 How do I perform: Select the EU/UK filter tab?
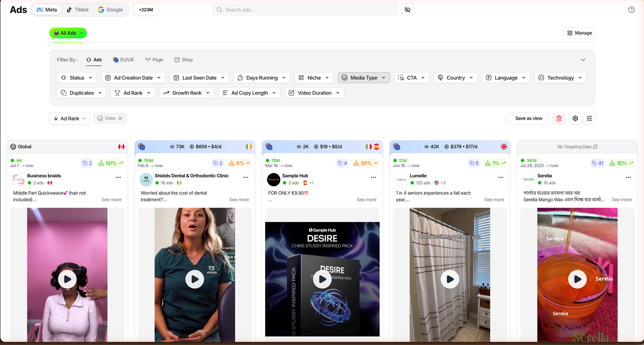124,60
